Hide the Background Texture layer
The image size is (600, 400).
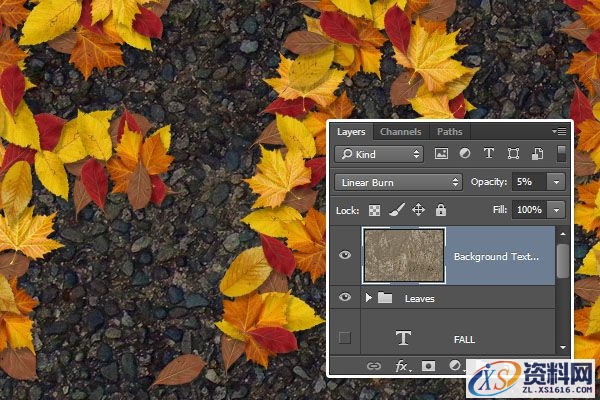pyautogui.click(x=345, y=255)
